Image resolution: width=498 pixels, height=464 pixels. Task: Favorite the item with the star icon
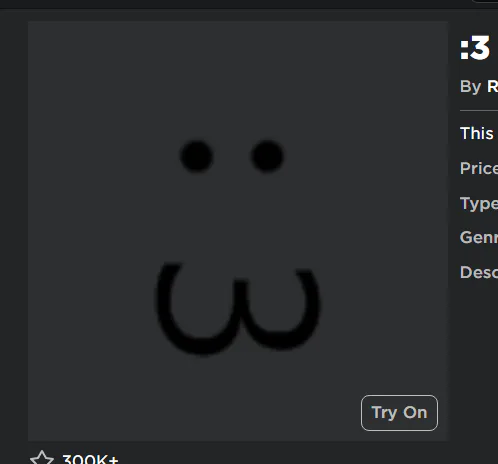click(x=42, y=458)
